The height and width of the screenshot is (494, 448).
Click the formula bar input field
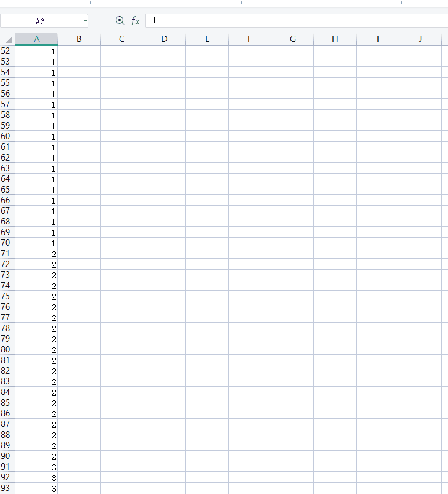pos(296,21)
